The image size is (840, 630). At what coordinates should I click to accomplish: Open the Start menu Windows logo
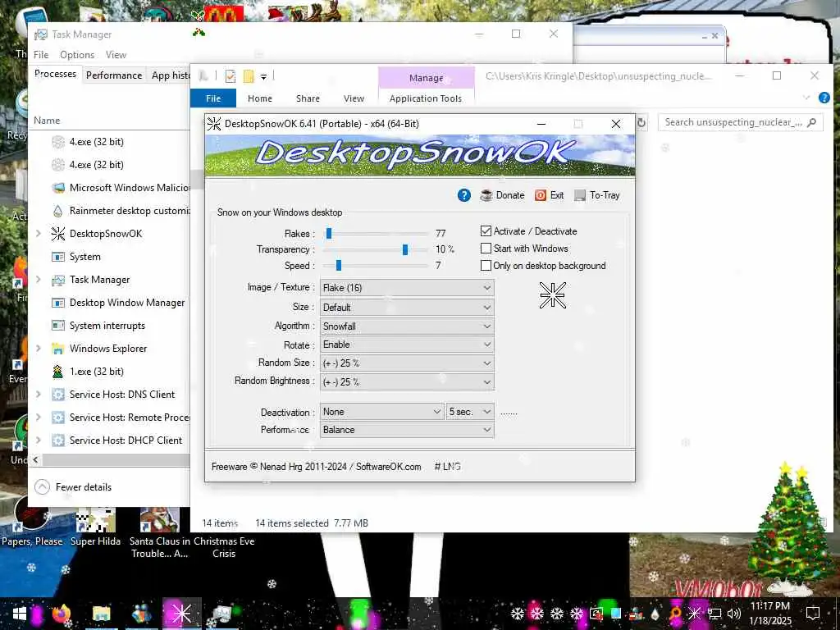click(20, 614)
